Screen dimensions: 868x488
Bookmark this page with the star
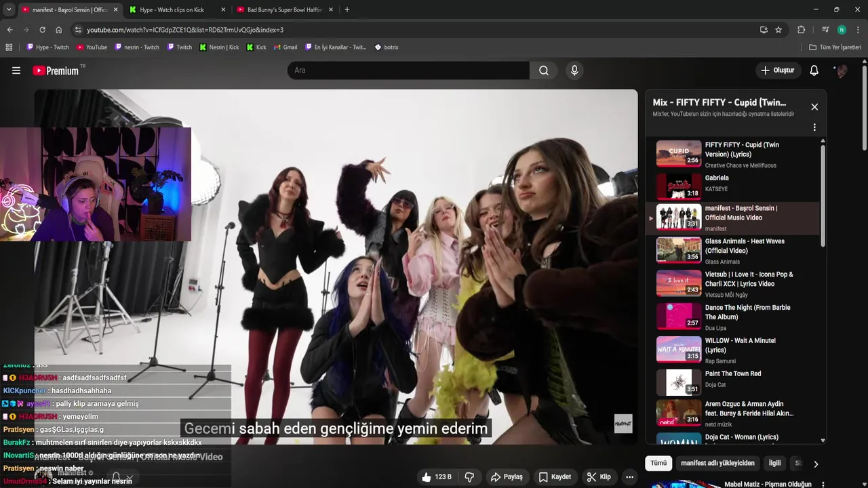coord(778,30)
